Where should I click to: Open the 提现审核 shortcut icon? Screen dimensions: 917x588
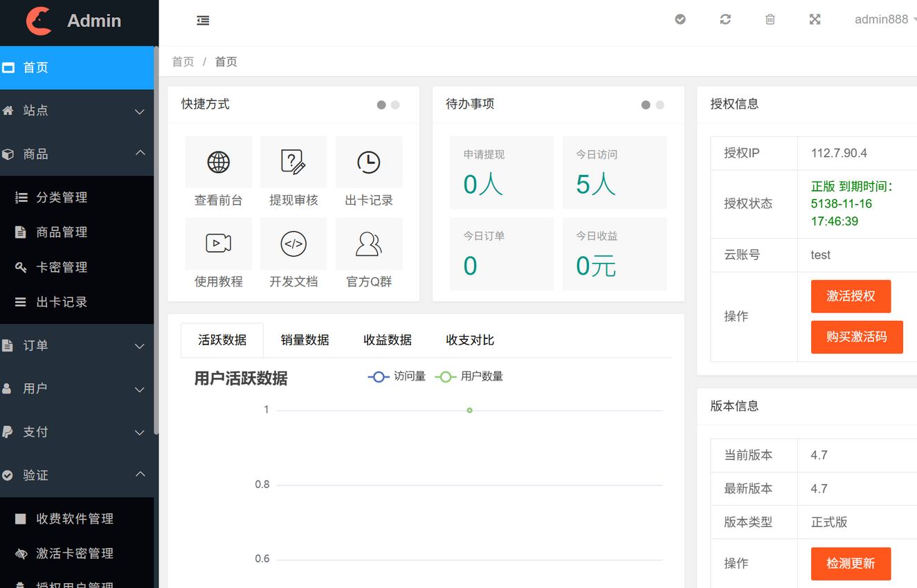[x=293, y=162]
